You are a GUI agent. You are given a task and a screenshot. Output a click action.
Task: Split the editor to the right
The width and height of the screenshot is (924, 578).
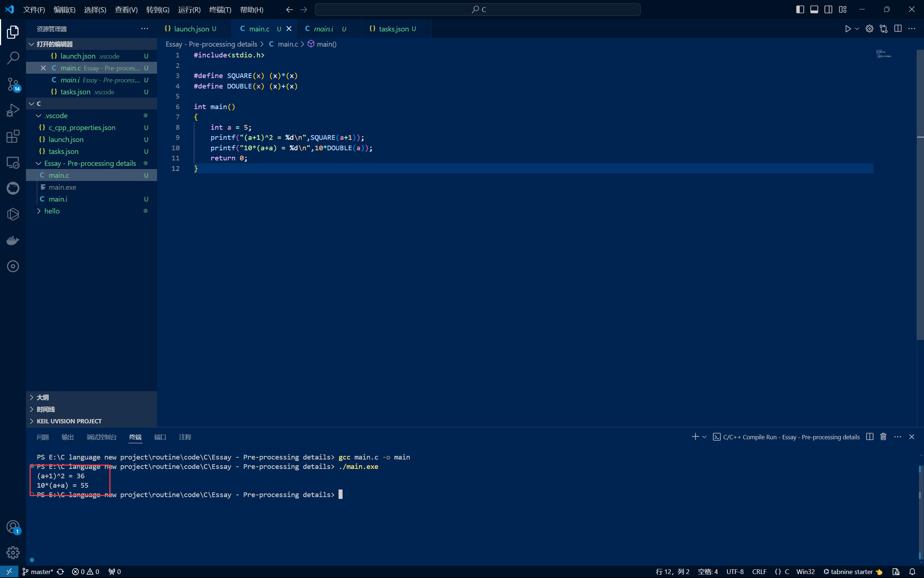point(898,29)
